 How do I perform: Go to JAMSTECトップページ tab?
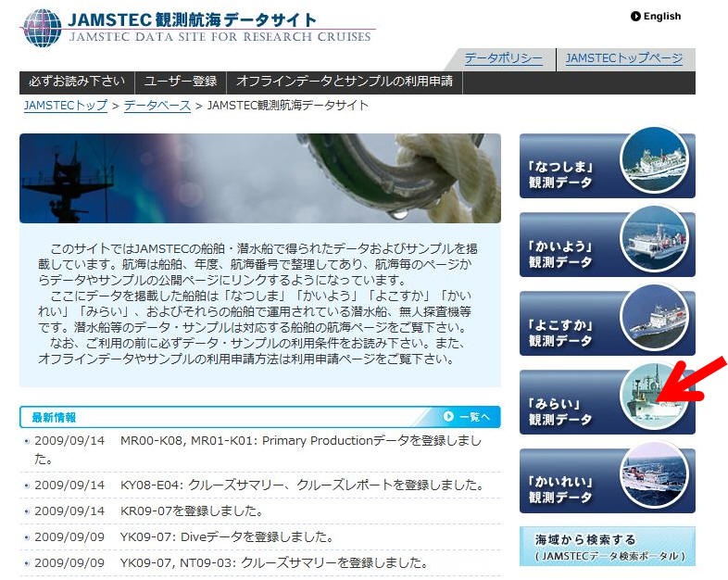[623, 58]
